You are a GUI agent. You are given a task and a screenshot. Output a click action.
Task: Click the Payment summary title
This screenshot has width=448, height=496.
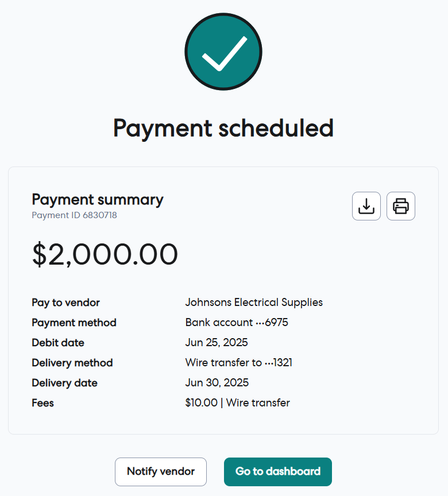click(x=98, y=200)
